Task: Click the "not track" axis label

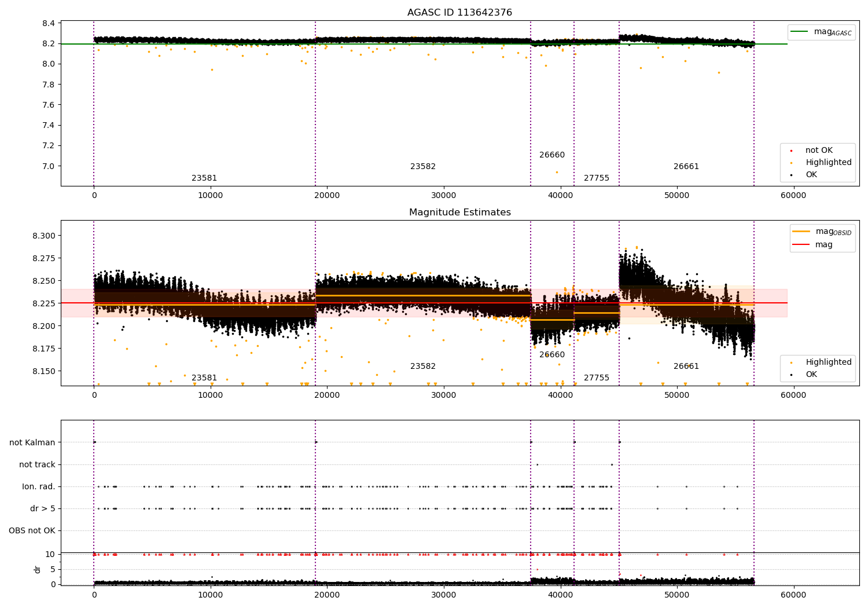Action: click(37, 465)
